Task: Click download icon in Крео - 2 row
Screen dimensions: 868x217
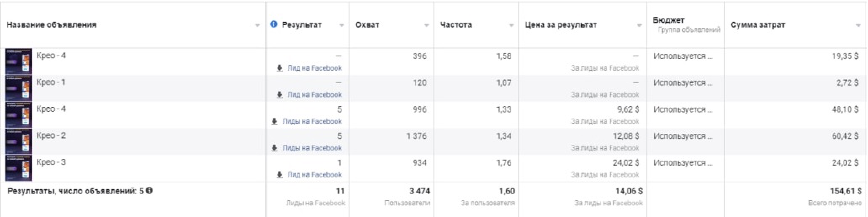Action: tap(274, 148)
